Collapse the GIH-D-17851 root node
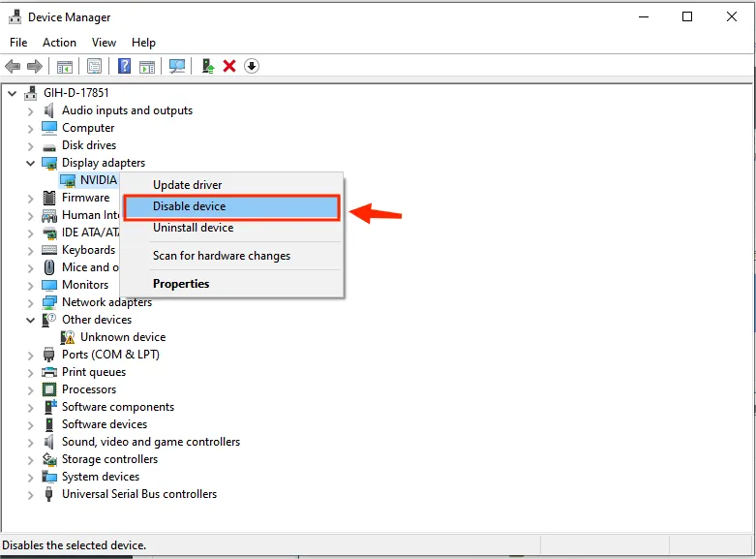 [x=13, y=93]
